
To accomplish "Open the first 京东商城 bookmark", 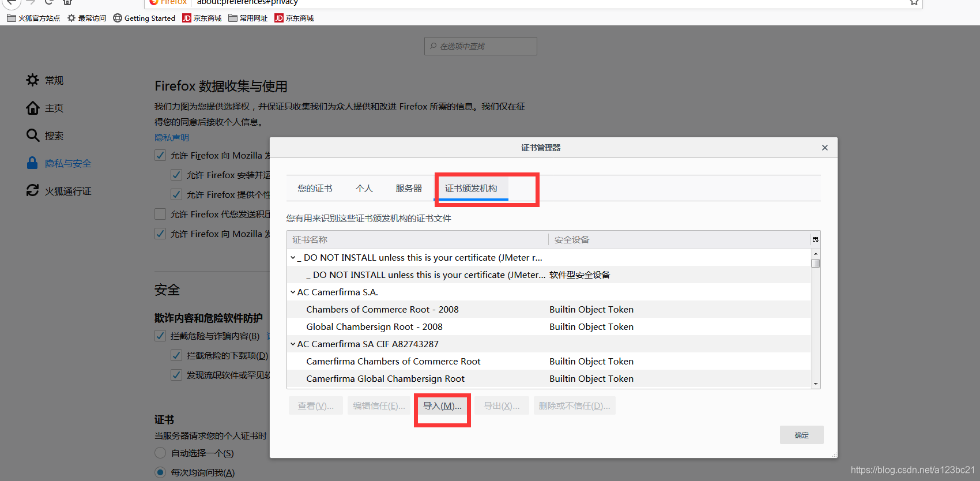I will 202,18.
